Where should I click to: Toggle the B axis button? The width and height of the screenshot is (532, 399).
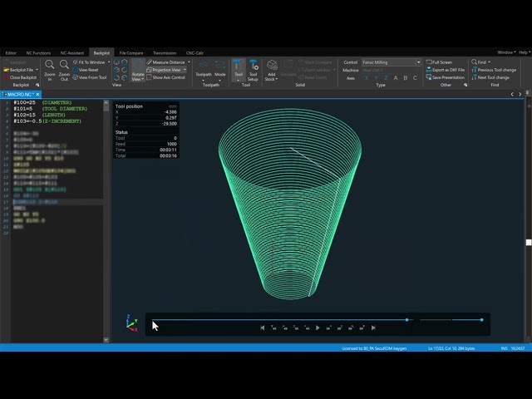click(406, 78)
